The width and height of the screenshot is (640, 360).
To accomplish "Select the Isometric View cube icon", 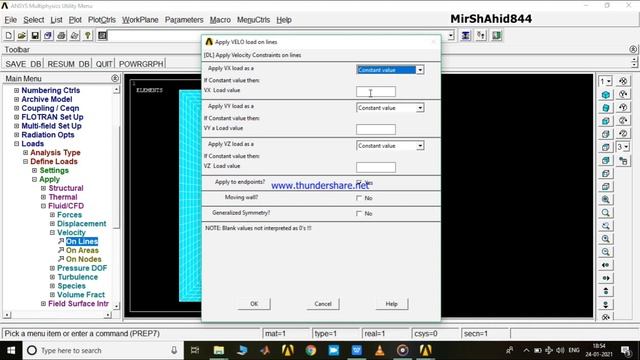I will coord(606,95).
